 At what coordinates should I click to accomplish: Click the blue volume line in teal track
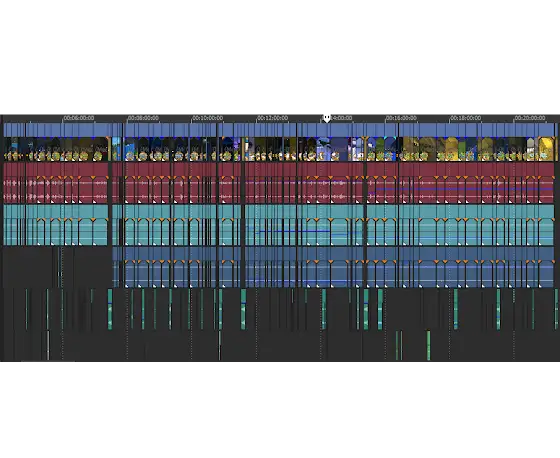tap(293, 231)
